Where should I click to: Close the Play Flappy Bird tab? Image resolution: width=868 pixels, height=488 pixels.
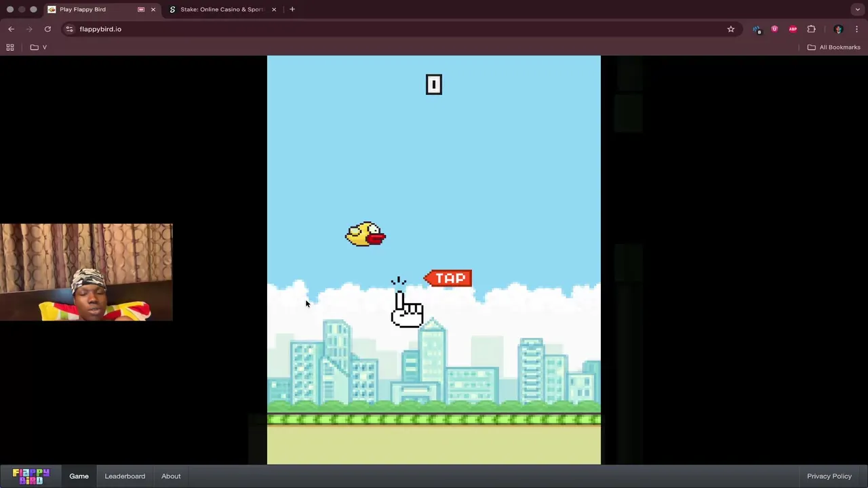point(153,9)
